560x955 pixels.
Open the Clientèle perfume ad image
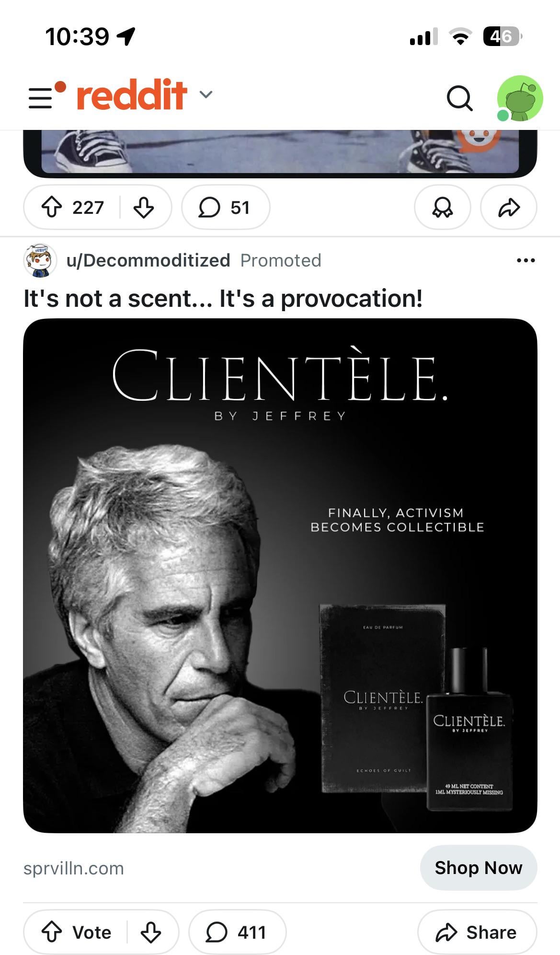coord(280,575)
